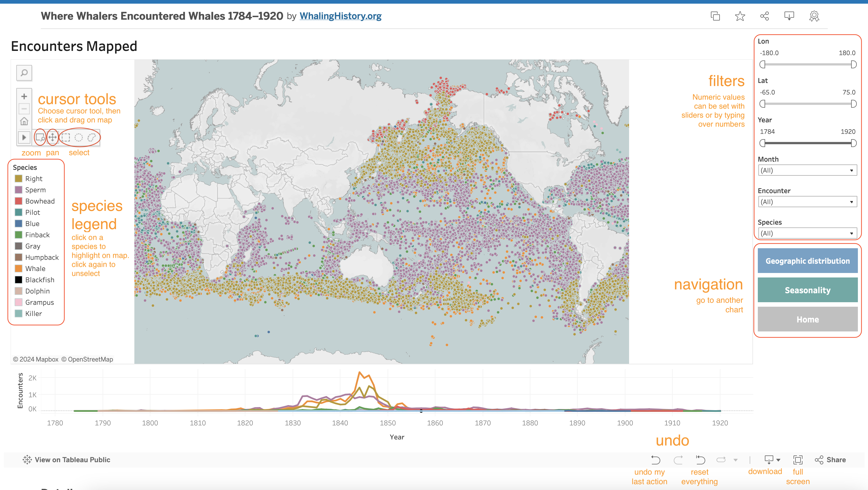This screenshot has width=868, height=490.
Task: Toggle Sperm species highlight in legend
Action: [35, 190]
